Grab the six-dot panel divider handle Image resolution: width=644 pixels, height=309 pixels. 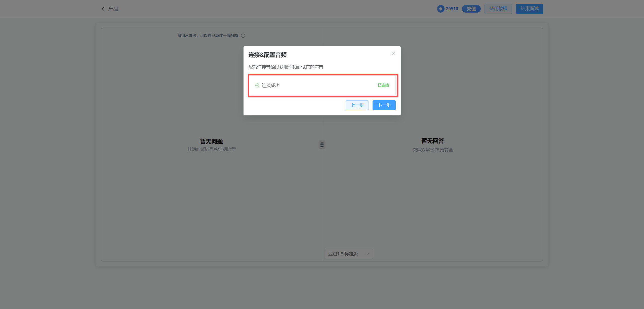[322, 145]
